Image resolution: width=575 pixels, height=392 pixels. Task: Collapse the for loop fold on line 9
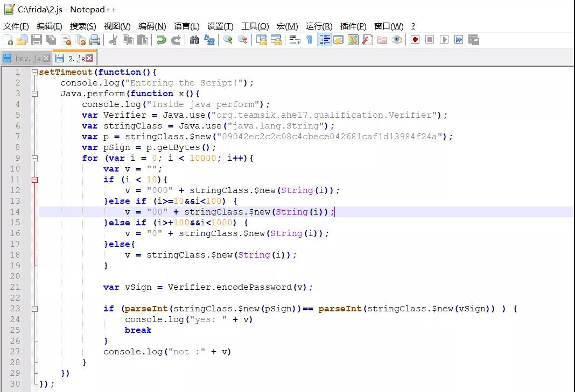[34, 158]
